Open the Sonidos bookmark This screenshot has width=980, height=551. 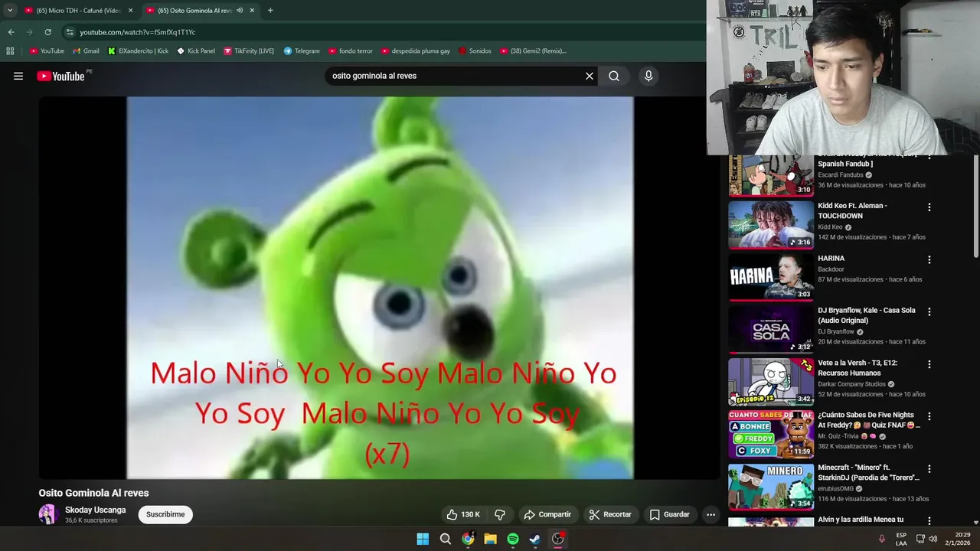[x=475, y=51]
